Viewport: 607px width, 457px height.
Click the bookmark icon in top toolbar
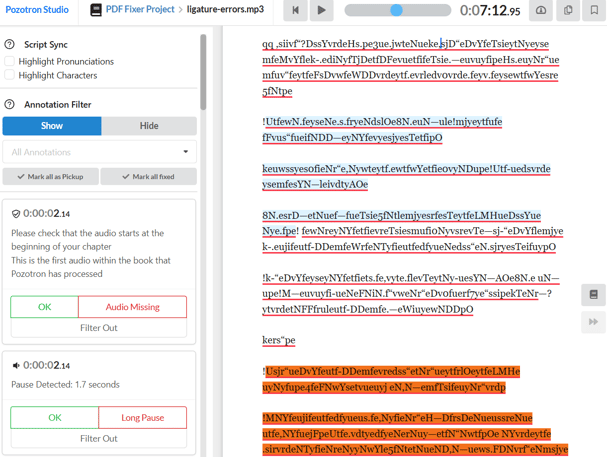[x=594, y=11]
